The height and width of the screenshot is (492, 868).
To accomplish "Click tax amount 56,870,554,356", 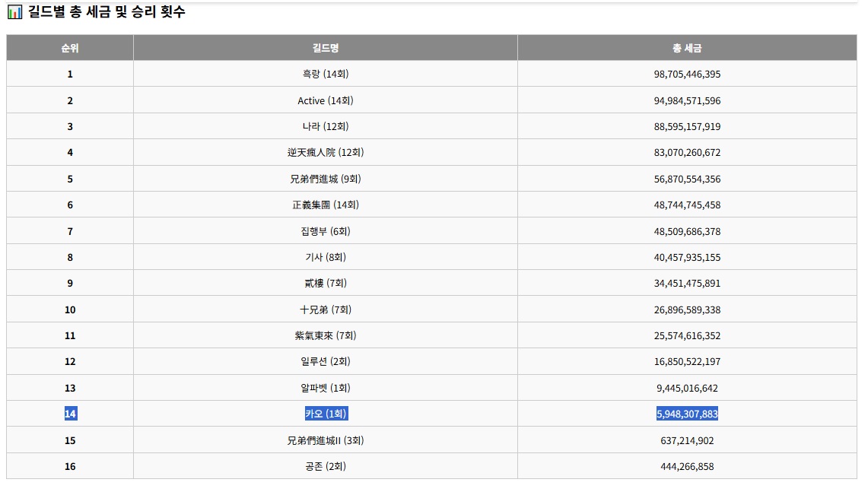I will 687,179.
